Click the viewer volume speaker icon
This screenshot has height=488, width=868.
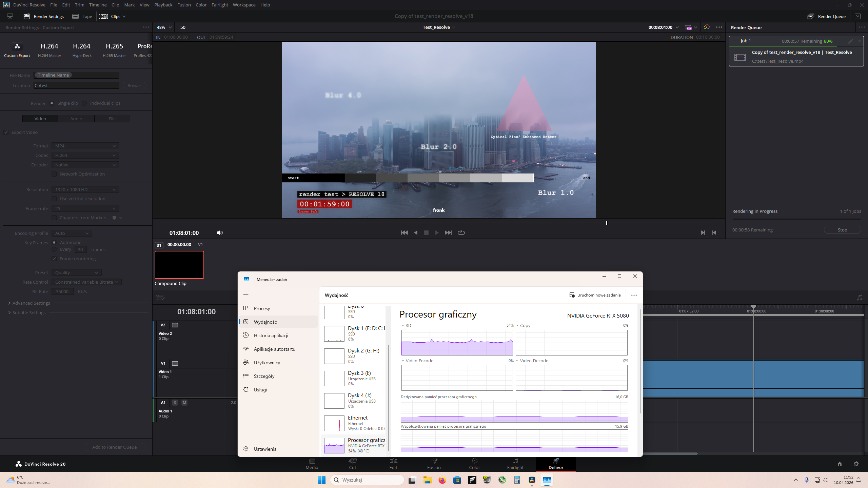[x=220, y=232]
